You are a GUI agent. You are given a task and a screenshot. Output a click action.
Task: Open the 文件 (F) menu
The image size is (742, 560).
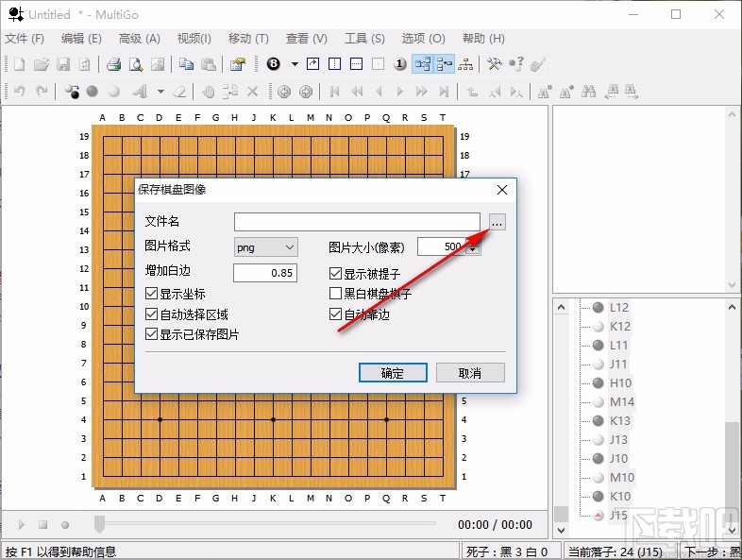coord(25,39)
